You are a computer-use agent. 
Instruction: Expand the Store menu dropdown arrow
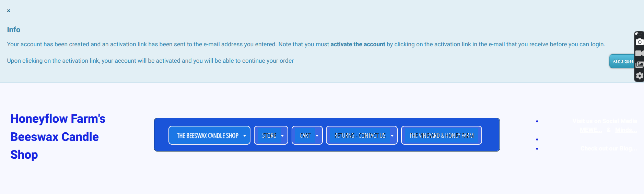[x=282, y=136]
